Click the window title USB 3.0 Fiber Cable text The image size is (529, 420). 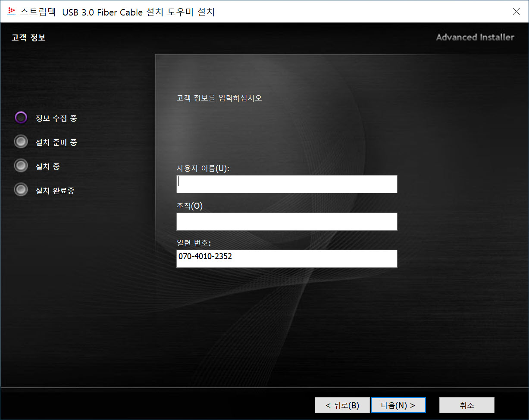click(x=103, y=12)
